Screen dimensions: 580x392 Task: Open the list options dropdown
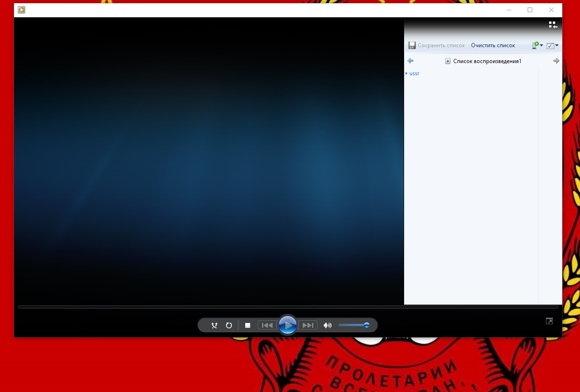(x=552, y=46)
